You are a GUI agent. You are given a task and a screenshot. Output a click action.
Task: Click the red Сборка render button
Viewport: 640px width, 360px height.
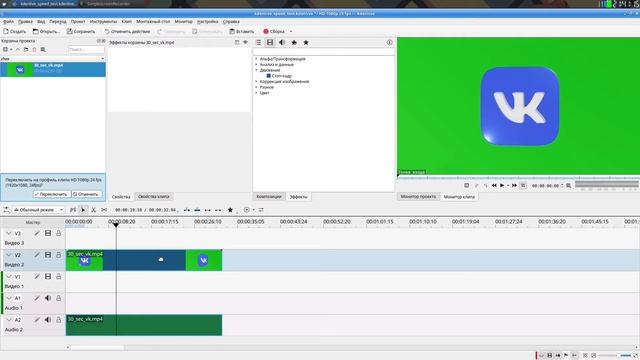tap(274, 31)
